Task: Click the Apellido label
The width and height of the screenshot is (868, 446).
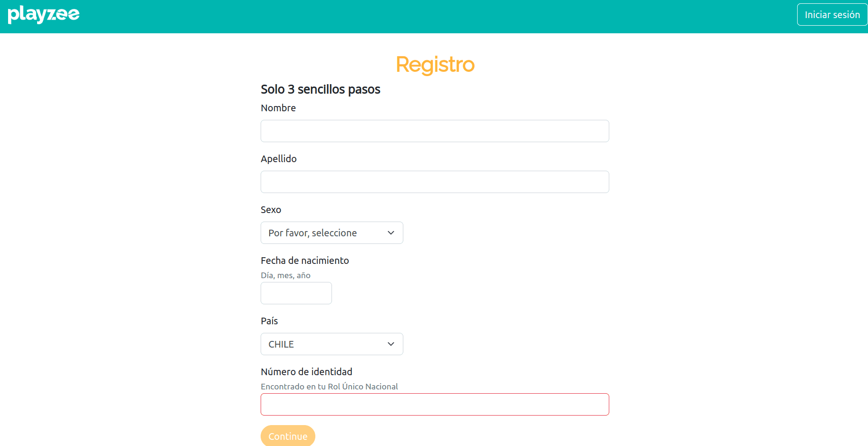Action: click(x=279, y=159)
